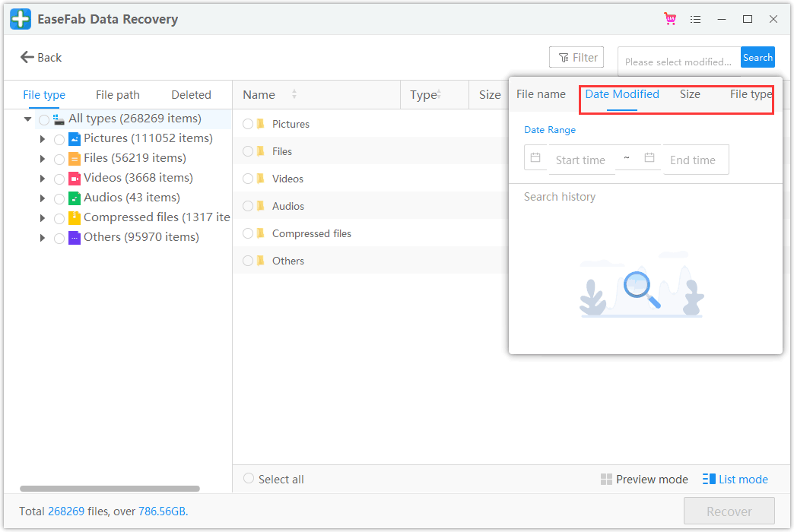This screenshot has height=532, width=794.
Task: Click the End time date field
Action: tap(696, 160)
